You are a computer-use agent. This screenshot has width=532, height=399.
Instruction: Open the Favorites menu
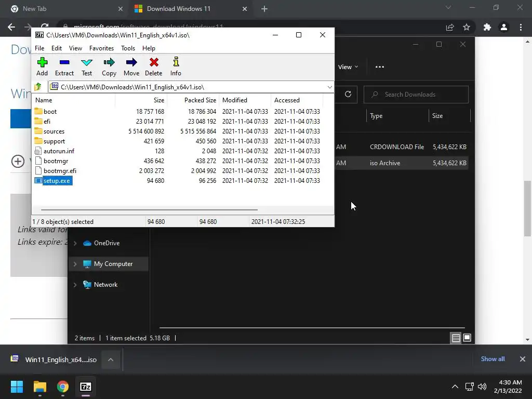(x=101, y=48)
